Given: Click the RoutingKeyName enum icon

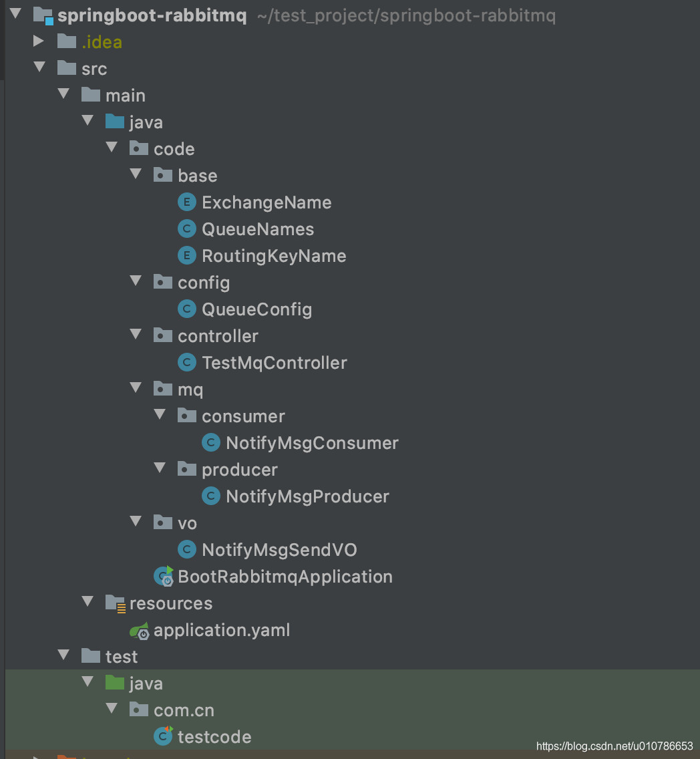Looking at the screenshot, I should click(x=187, y=255).
